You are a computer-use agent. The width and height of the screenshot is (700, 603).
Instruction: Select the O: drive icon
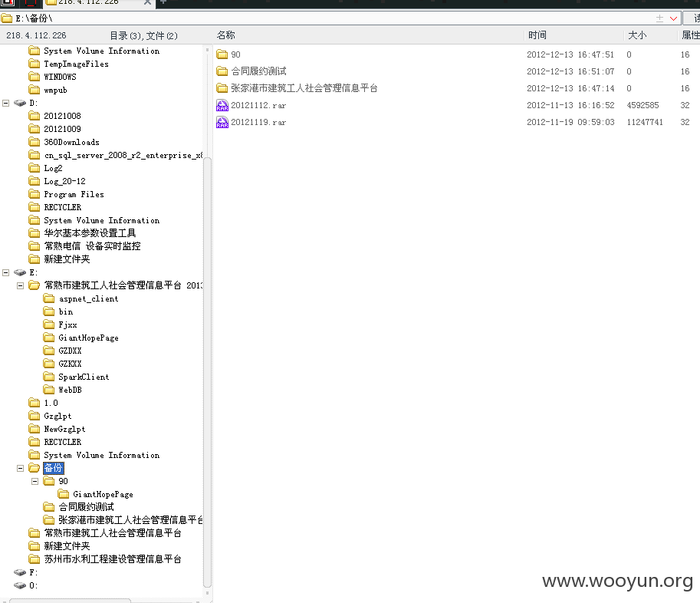(20, 585)
